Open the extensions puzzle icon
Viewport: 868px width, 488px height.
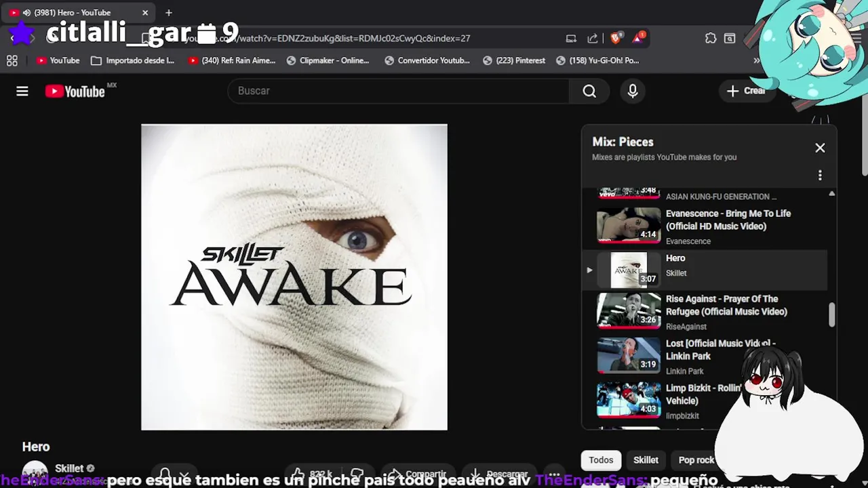(711, 39)
